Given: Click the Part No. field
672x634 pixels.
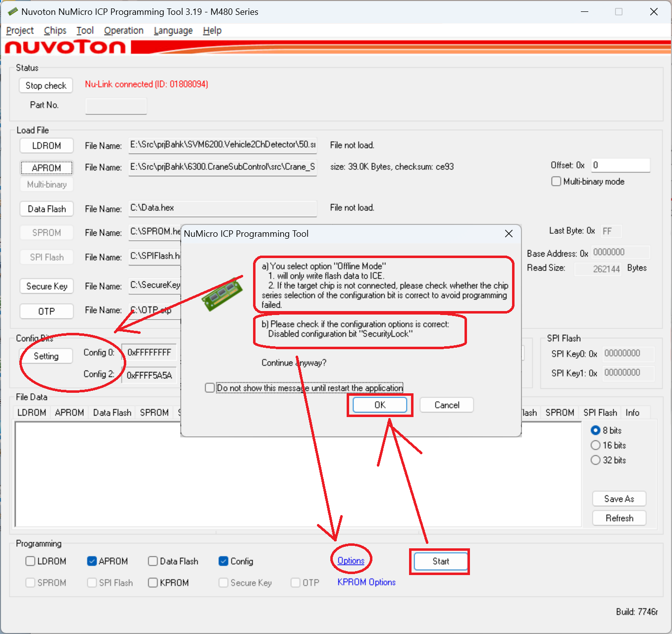Looking at the screenshot, I should [x=116, y=106].
